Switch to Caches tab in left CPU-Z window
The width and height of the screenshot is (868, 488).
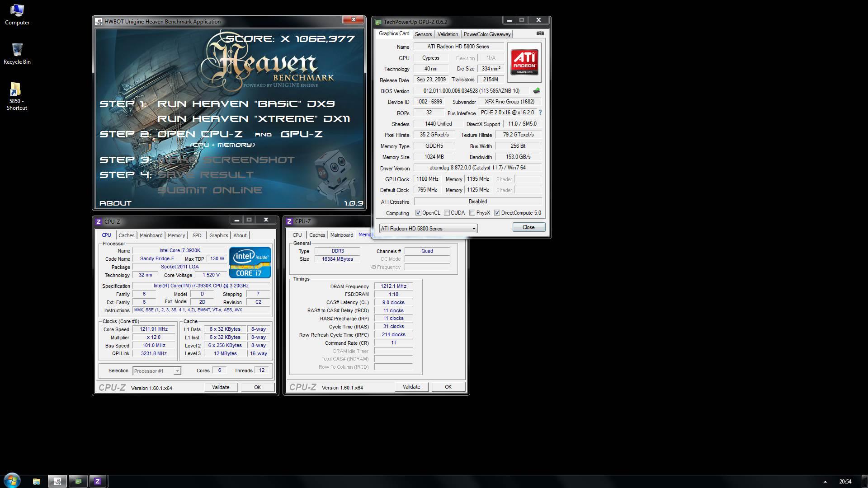coord(126,235)
